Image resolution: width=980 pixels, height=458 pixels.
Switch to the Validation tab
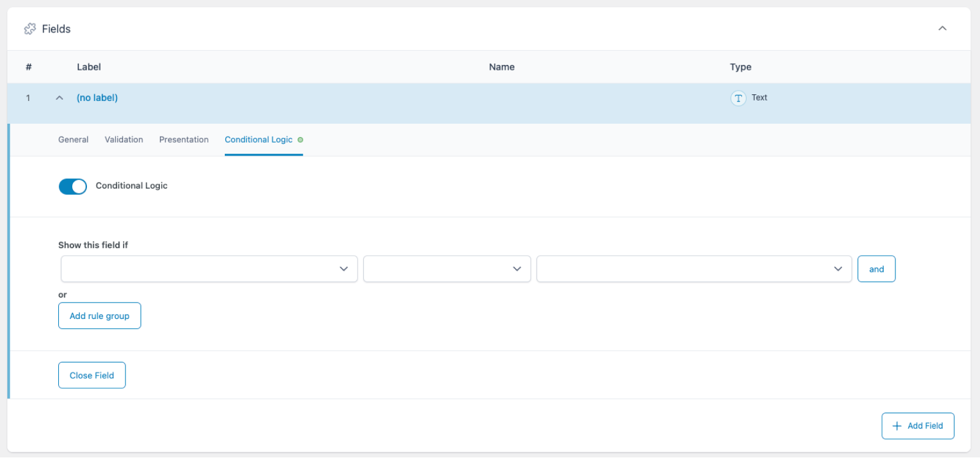[x=124, y=140]
